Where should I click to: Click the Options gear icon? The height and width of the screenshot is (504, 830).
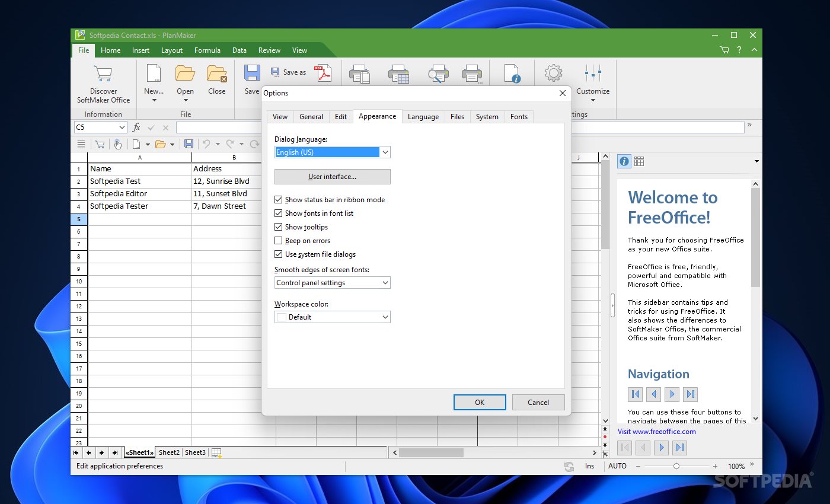pos(553,74)
